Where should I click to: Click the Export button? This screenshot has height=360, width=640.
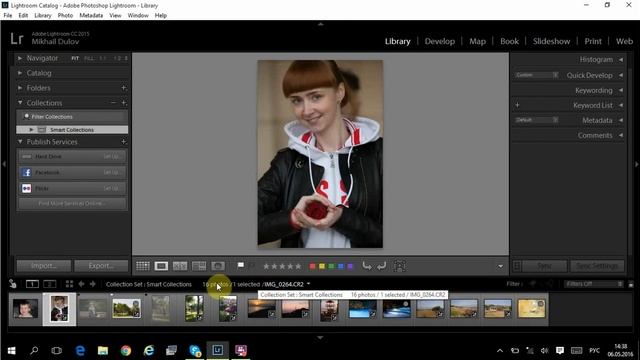click(101, 266)
